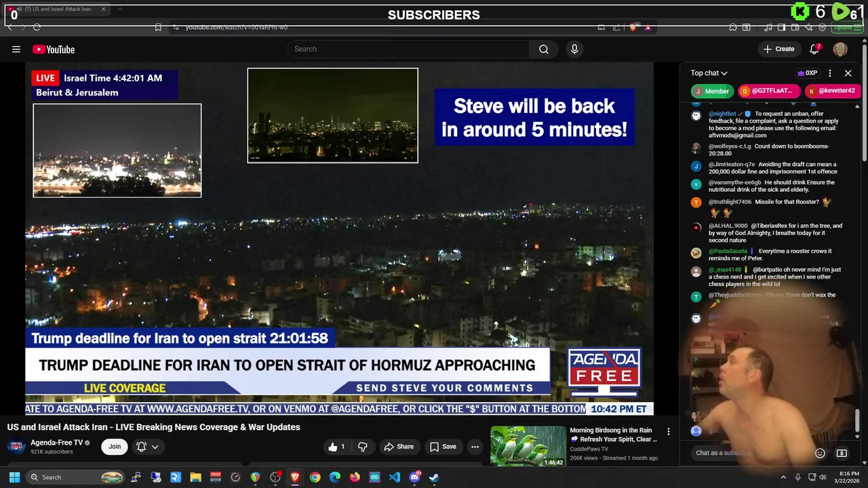The height and width of the screenshot is (488, 868).
Task: Open a new browser tab
Action: click(120, 9)
